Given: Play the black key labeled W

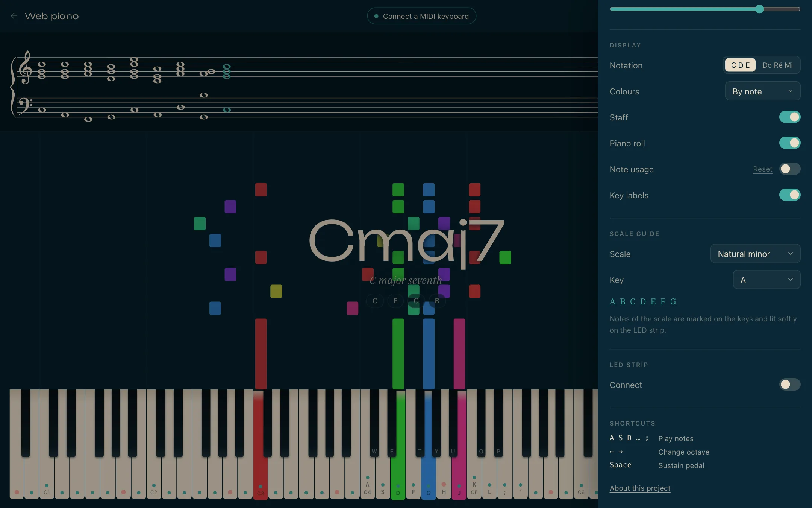Looking at the screenshot, I should (374, 423).
